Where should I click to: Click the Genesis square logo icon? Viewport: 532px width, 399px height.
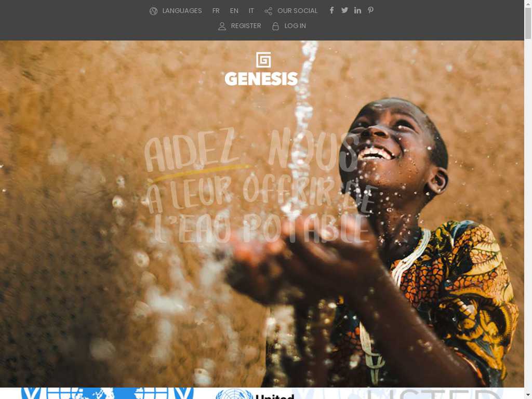pyautogui.click(x=263, y=60)
